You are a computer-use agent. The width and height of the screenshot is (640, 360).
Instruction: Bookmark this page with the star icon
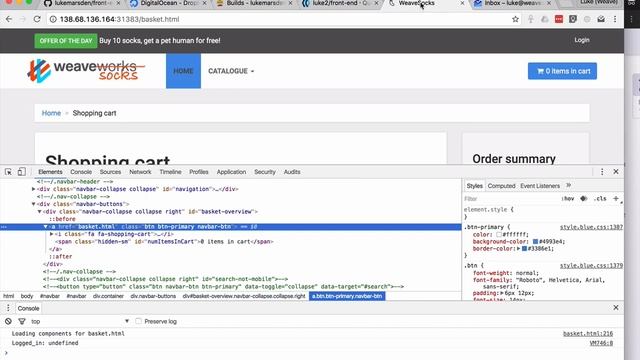point(515,19)
